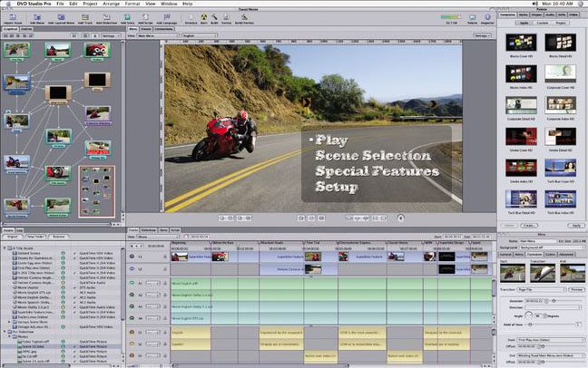Screen dimensions: 588x368
Task: Click the Add Story toolbar icon
Action: click(x=128, y=17)
